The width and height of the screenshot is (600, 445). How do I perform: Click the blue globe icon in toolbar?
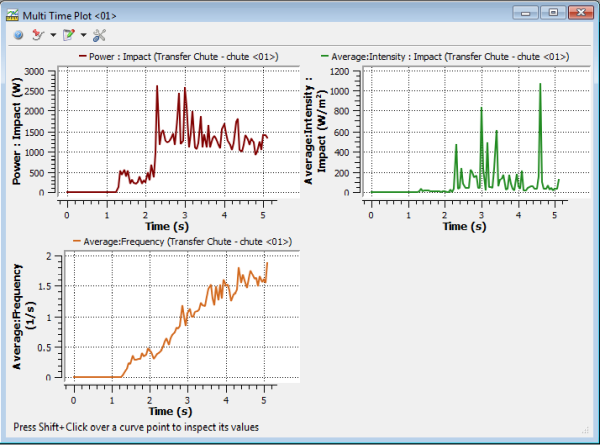tap(18, 34)
